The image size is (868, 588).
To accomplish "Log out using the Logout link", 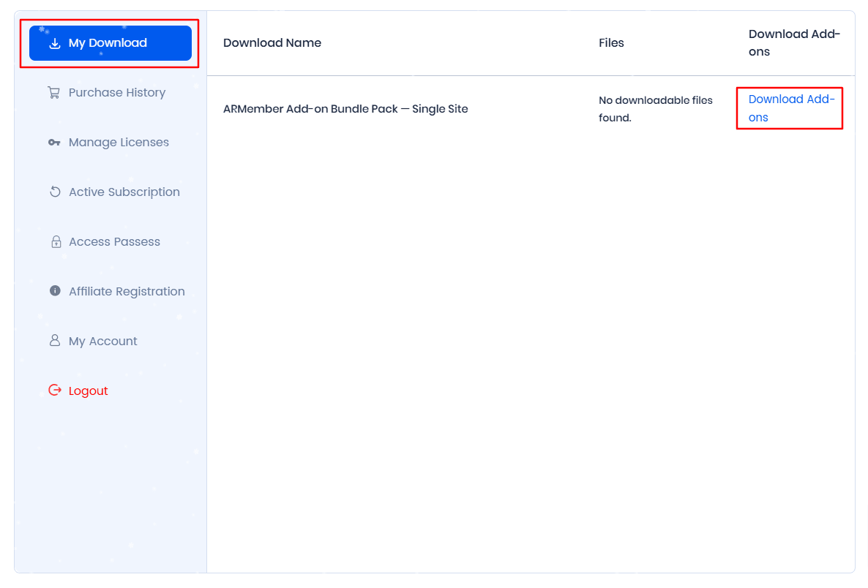I will [x=88, y=391].
